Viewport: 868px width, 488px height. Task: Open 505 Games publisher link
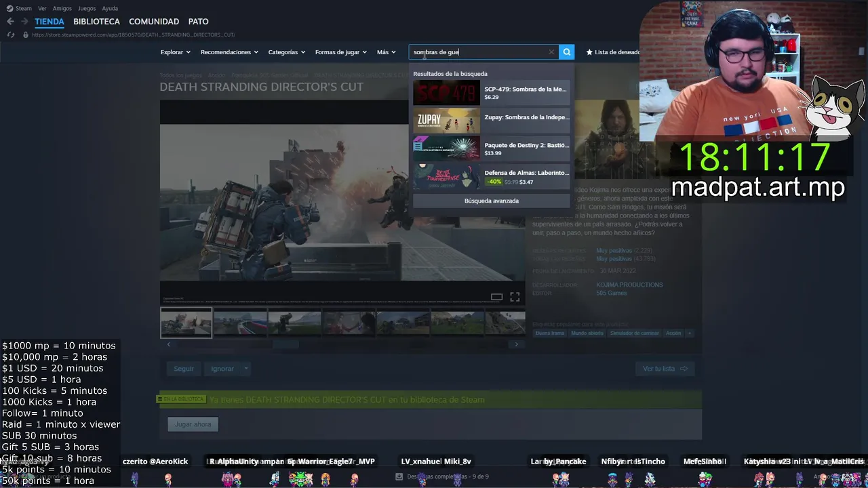(x=612, y=293)
